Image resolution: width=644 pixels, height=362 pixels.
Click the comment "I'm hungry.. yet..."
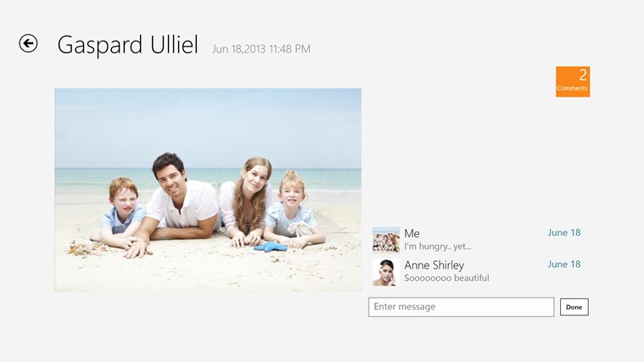point(437,247)
